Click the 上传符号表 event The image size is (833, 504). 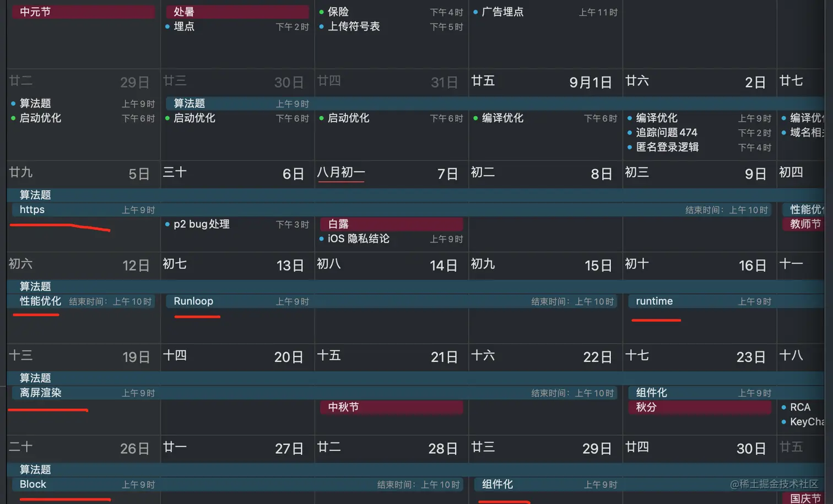click(x=354, y=26)
